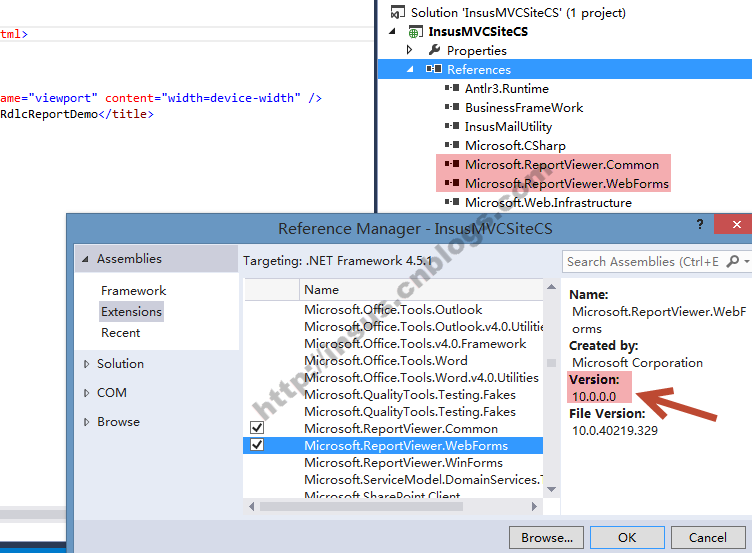Click the solution icon beside 'InsusMVCSiteCS' solution

tap(398, 12)
